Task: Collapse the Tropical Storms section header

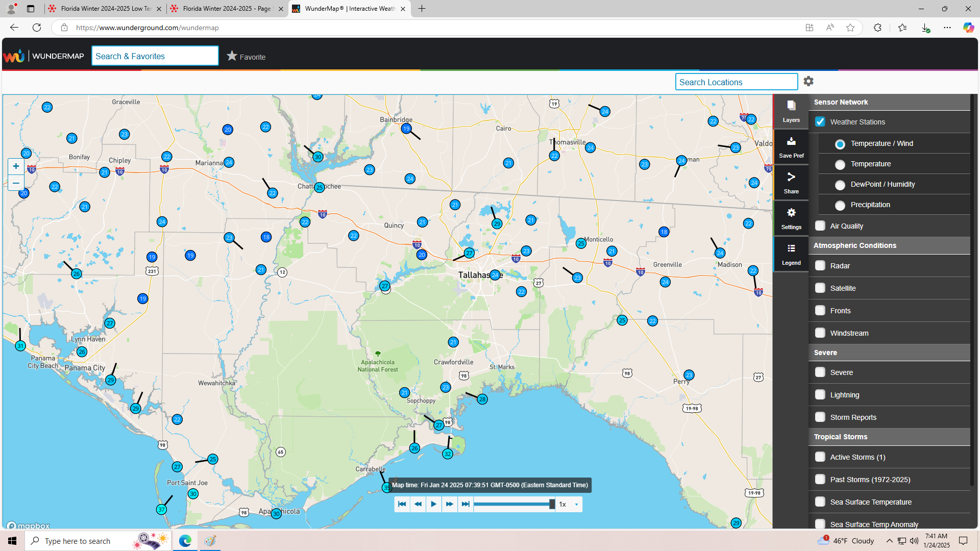Action: 889,437
